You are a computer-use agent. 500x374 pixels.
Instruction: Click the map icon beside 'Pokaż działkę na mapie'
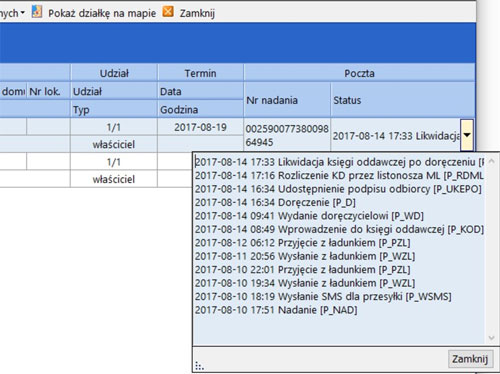pyautogui.click(x=37, y=12)
